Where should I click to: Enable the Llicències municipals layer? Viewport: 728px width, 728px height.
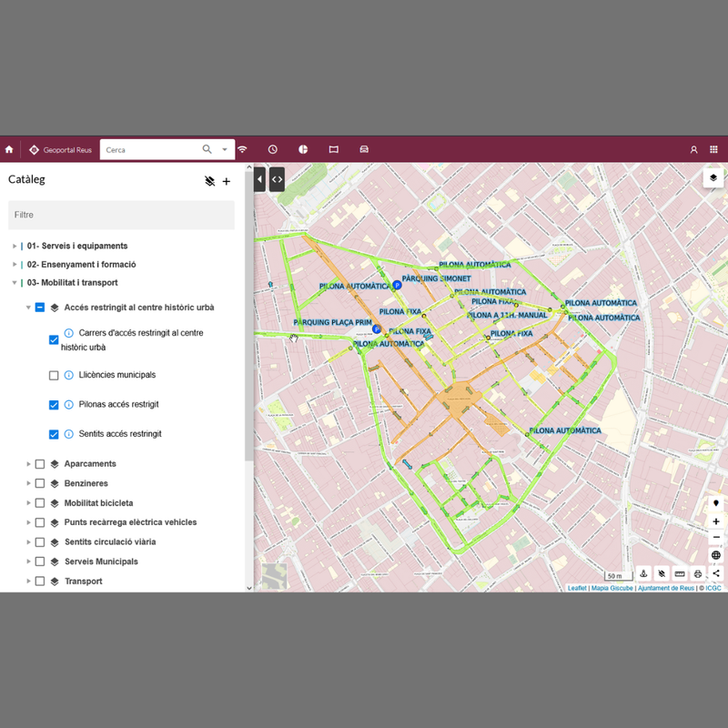(x=54, y=375)
